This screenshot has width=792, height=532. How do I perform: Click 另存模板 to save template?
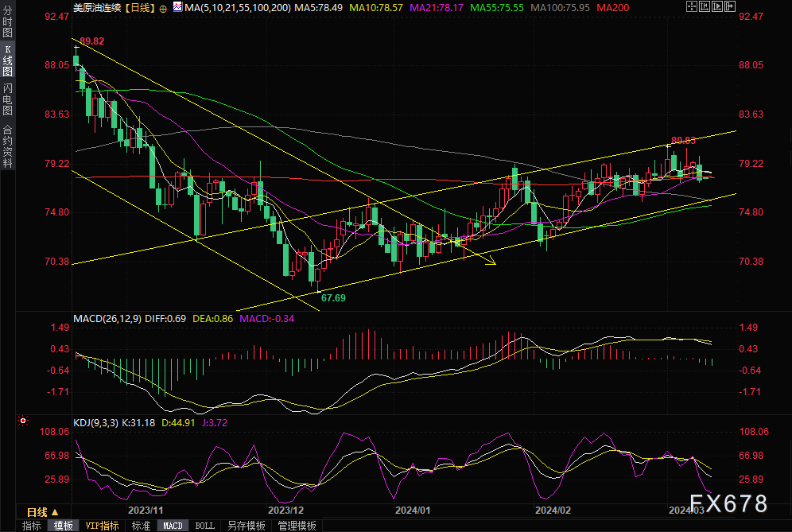[246, 526]
